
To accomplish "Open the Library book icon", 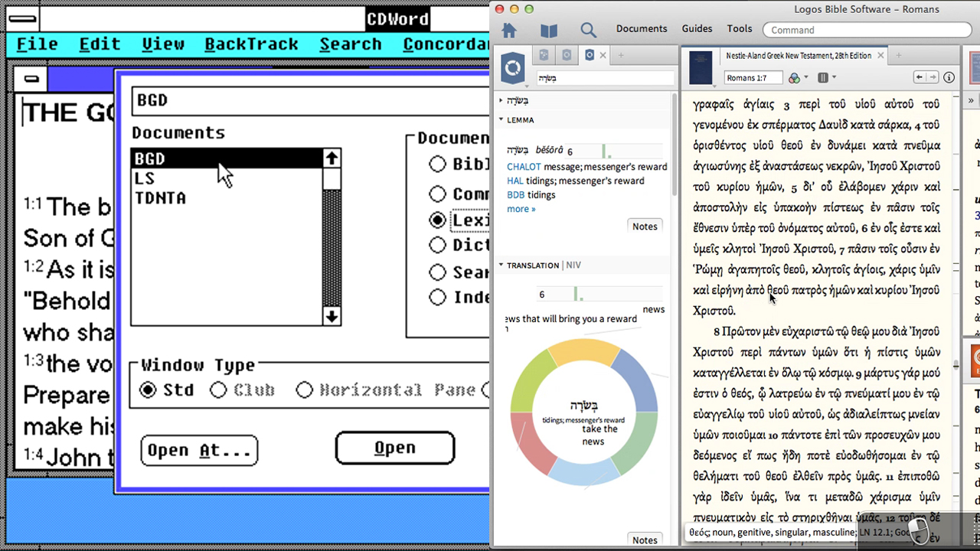I will [x=549, y=31].
